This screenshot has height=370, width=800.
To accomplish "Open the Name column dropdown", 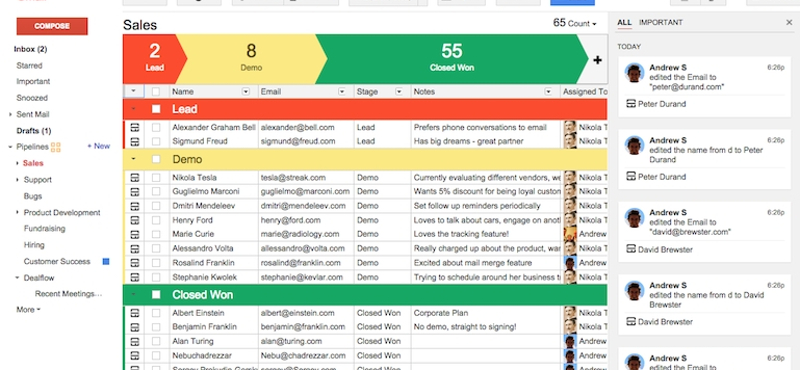I will click(x=246, y=92).
